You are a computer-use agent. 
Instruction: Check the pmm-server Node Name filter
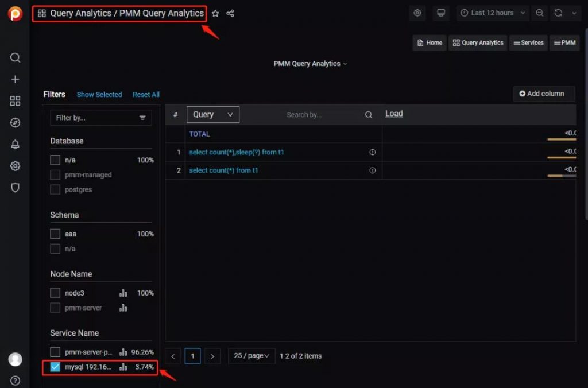tap(55, 308)
